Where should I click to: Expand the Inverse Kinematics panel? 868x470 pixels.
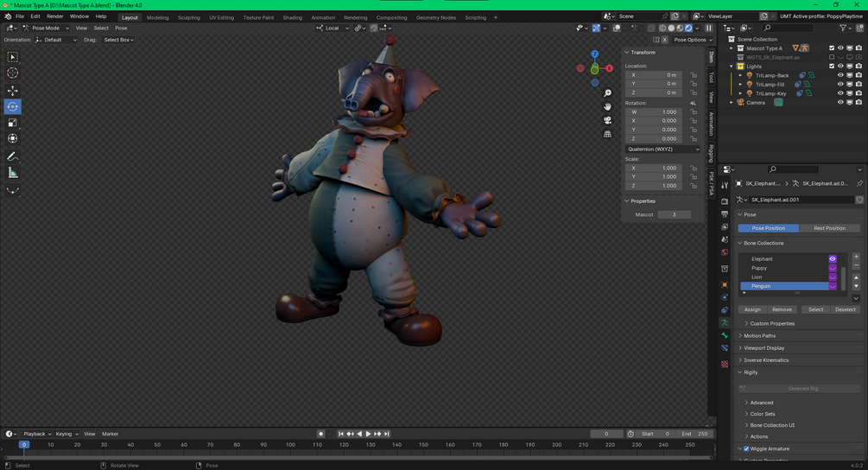pyautogui.click(x=766, y=360)
